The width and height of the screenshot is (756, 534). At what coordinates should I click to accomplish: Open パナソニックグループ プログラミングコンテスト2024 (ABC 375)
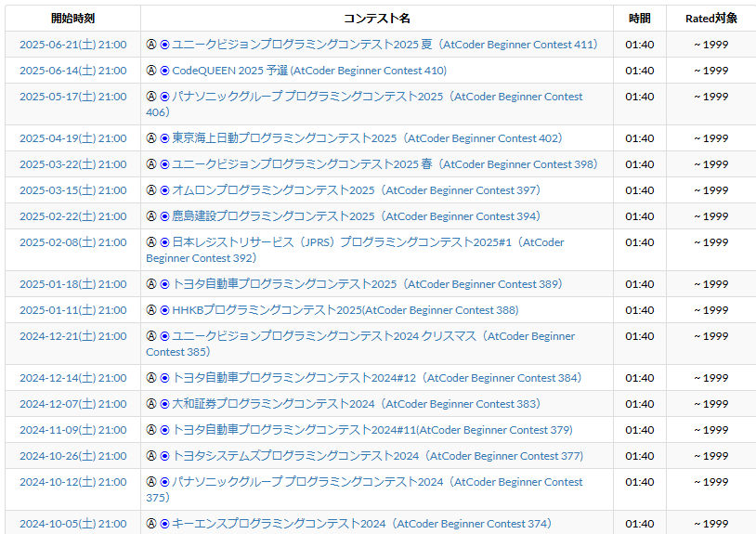point(364,489)
